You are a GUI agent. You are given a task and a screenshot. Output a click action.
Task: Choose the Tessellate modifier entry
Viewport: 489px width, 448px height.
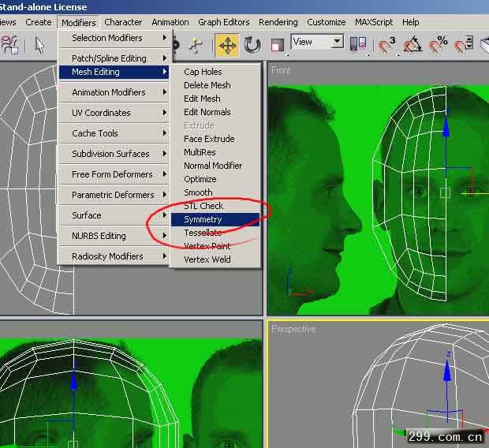203,233
